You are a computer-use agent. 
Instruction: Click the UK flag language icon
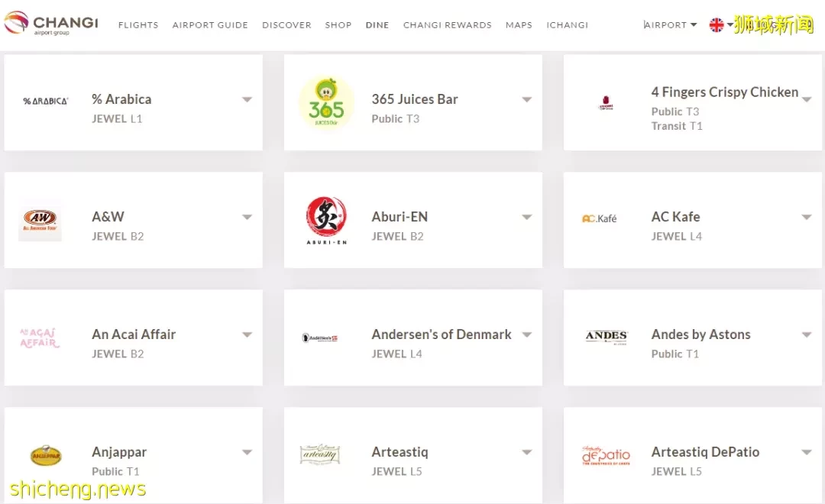point(716,24)
